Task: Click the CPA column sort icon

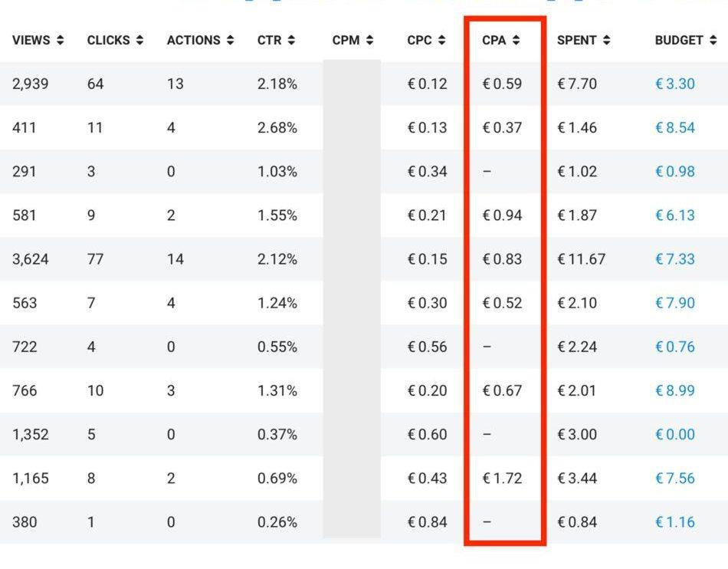Action: [x=516, y=41]
